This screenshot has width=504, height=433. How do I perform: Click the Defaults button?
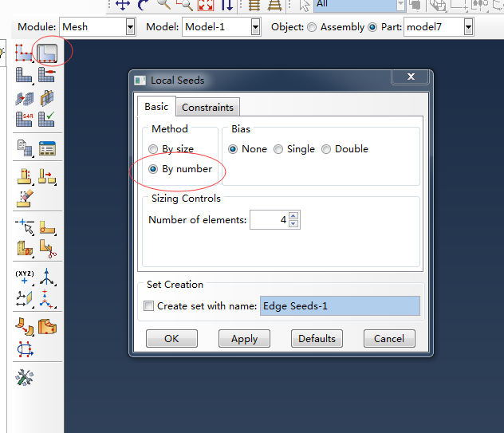click(x=317, y=338)
